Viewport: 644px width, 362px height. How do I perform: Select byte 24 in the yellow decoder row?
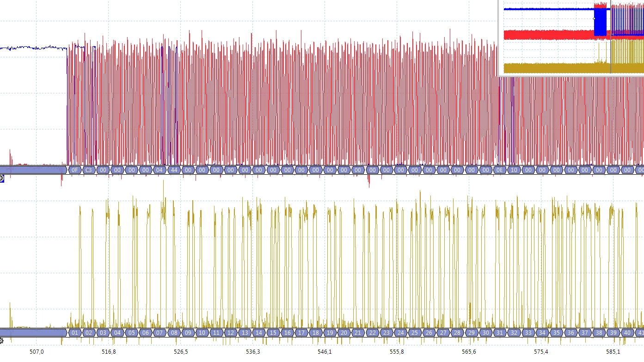coord(400,332)
